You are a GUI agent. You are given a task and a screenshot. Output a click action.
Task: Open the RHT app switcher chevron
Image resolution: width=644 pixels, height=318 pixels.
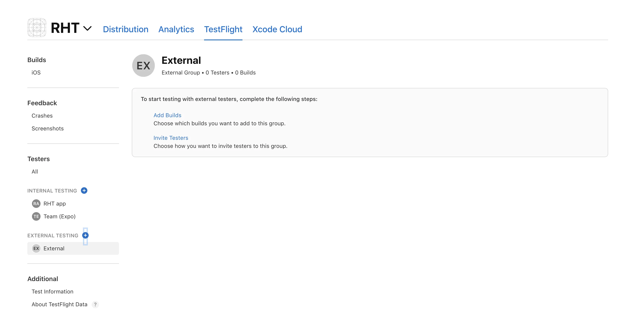point(87,28)
